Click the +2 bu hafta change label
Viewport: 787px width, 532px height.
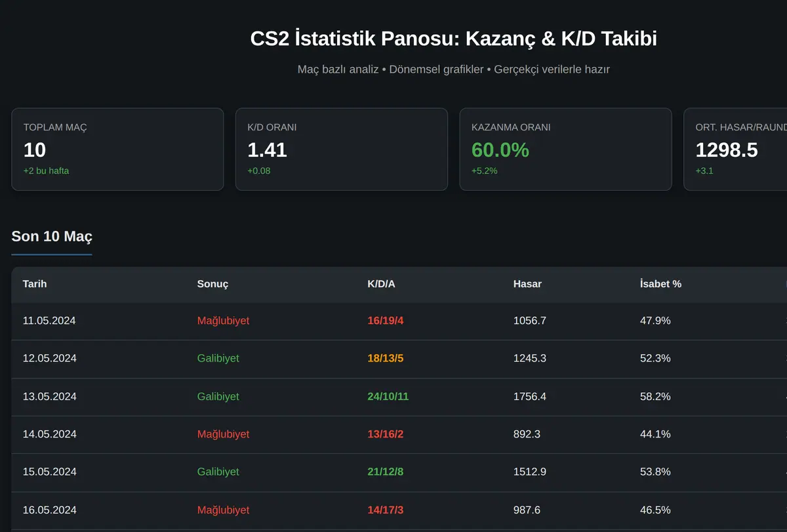[x=46, y=171]
